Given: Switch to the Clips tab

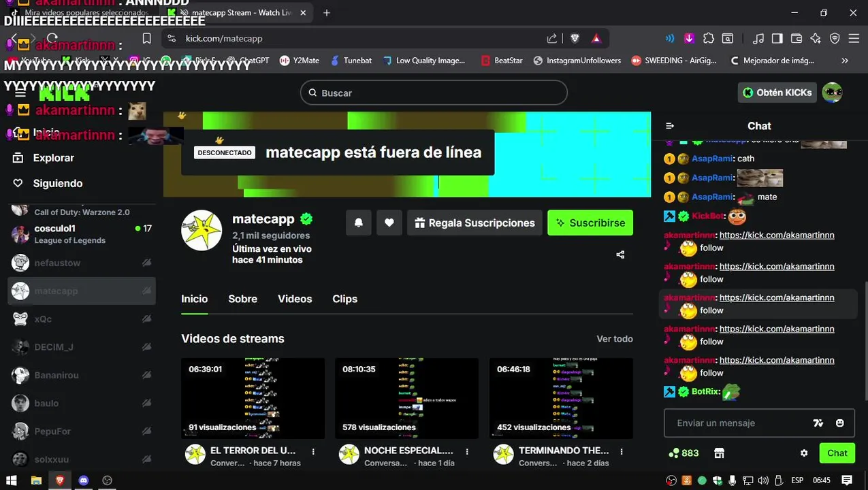Looking at the screenshot, I should pos(345,299).
